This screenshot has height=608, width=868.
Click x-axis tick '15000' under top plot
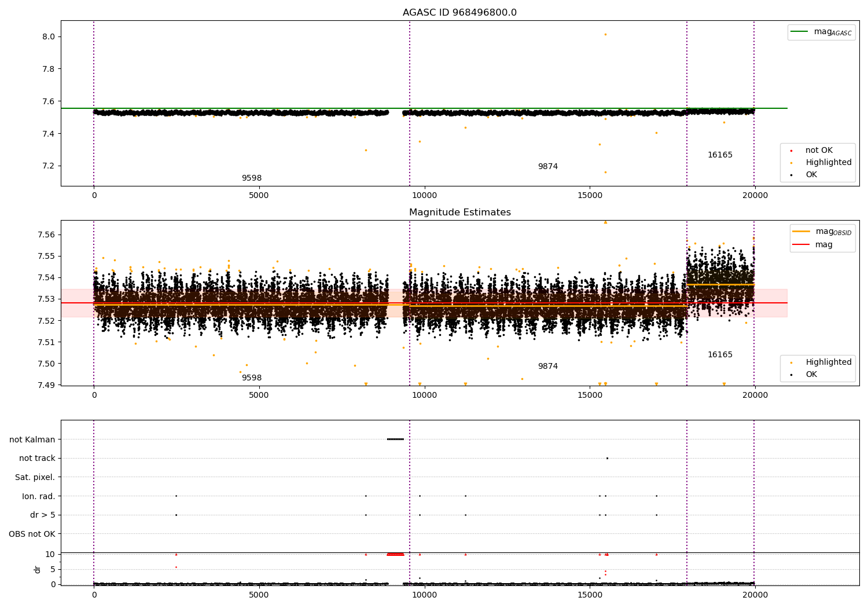pyautogui.click(x=589, y=196)
